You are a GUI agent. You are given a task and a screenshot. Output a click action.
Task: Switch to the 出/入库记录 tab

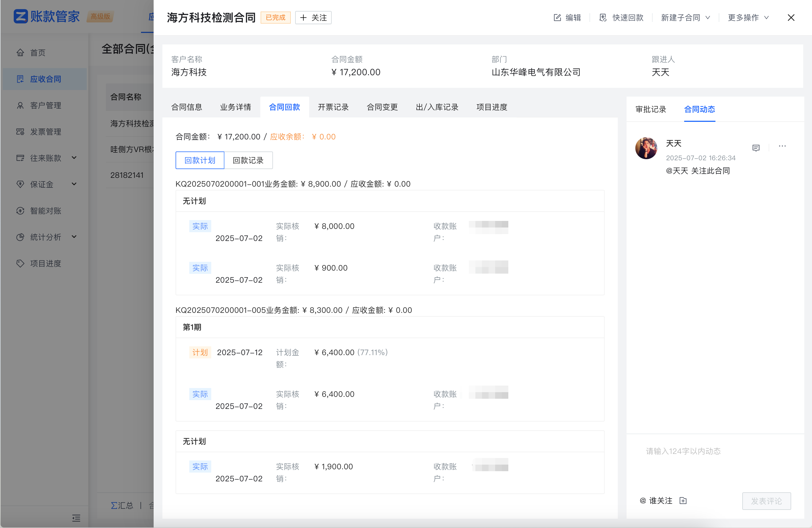(x=437, y=107)
